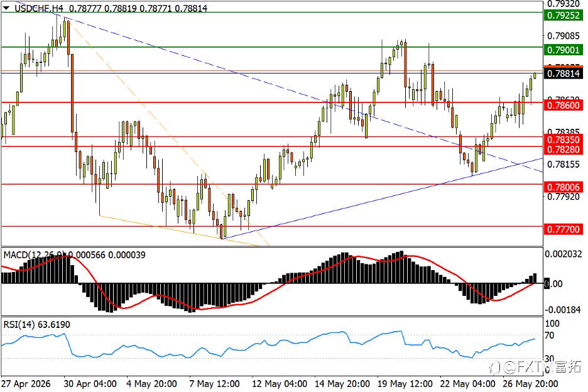This screenshot has height=392, width=588.
Task: Click the 0.79001 green price label
Action: pyautogui.click(x=563, y=50)
